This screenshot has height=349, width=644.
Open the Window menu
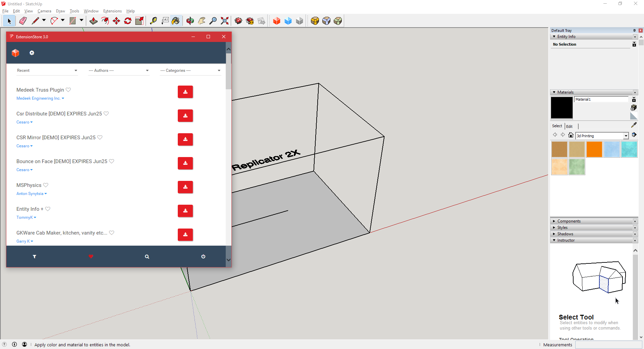click(91, 11)
